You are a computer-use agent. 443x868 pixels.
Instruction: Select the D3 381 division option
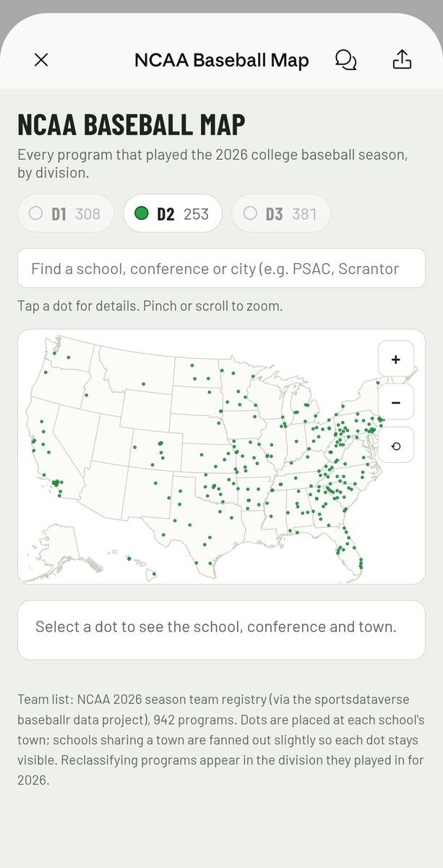pos(281,213)
